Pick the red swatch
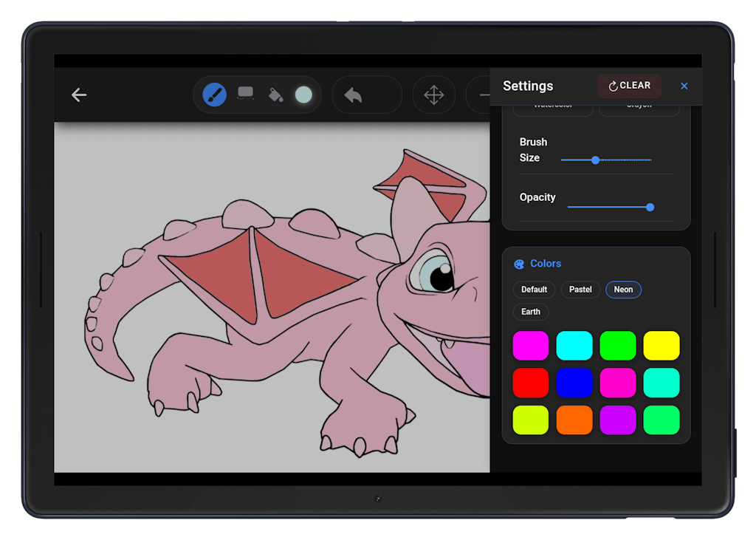This screenshot has height=540, width=756. (530, 383)
